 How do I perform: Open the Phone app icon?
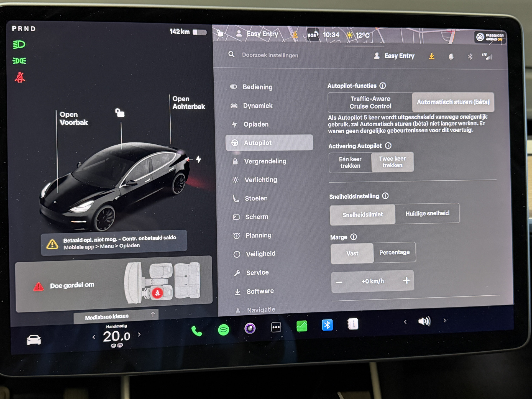[196, 331]
